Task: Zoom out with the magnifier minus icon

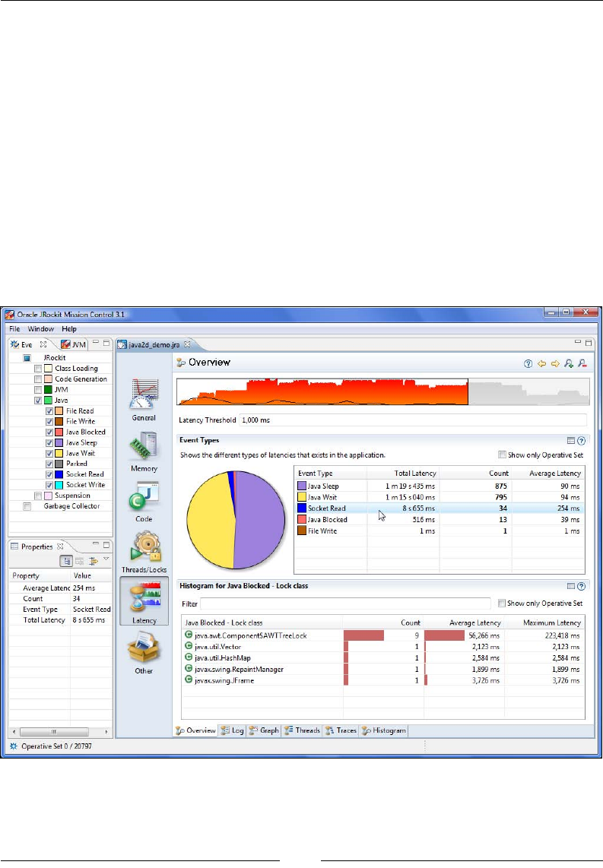Action: pyautogui.click(x=582, y=364)
